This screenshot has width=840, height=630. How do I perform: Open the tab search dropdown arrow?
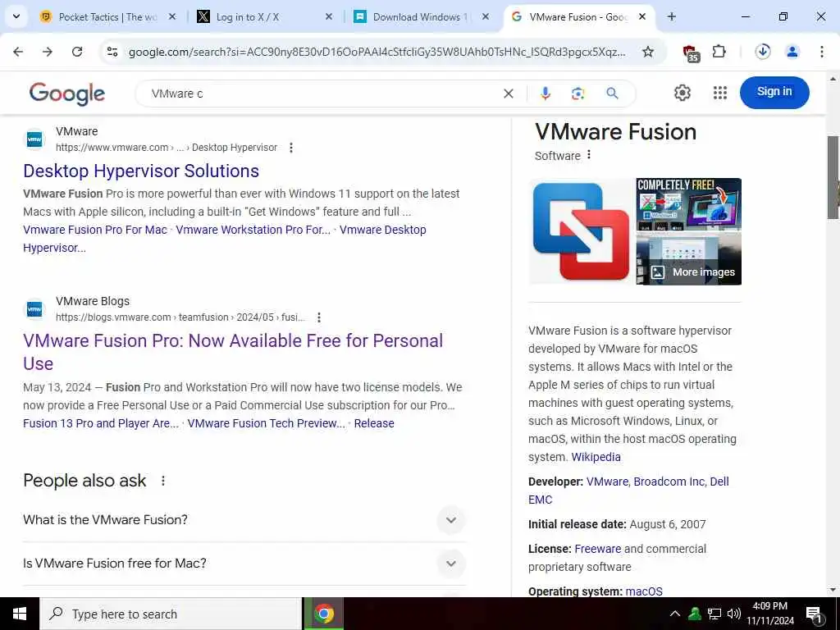(x=16, y=16)
